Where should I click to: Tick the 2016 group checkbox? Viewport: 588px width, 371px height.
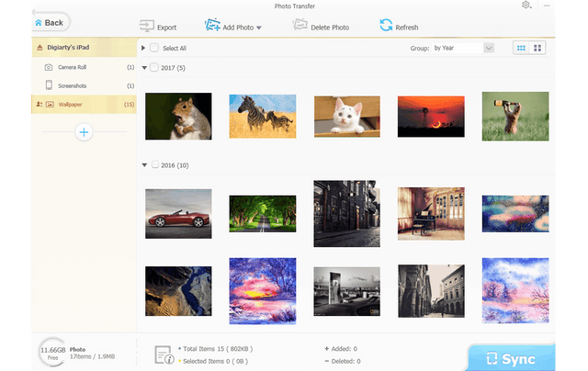pyautogui.click(x=154, y=165)
